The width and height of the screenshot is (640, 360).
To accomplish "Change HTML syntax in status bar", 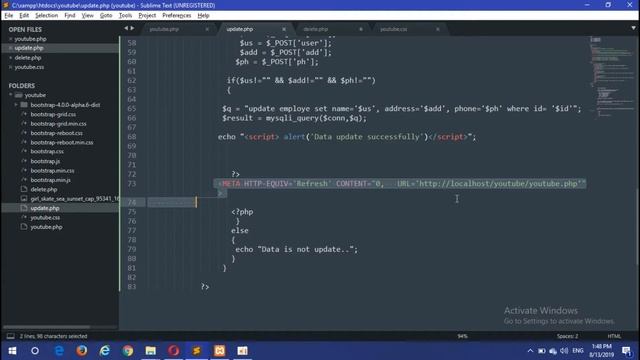I will pyautogui.click(x=614, y=336).
